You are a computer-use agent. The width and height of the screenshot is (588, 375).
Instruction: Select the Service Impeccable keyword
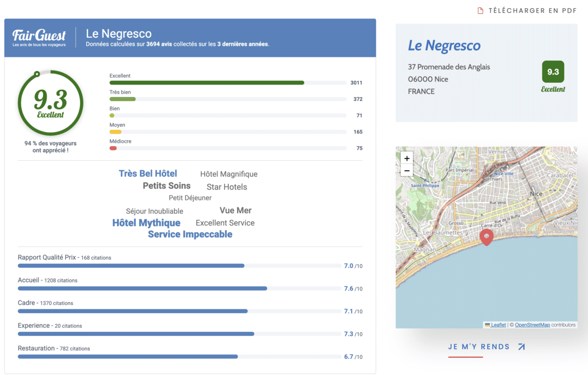click(190, 234)
